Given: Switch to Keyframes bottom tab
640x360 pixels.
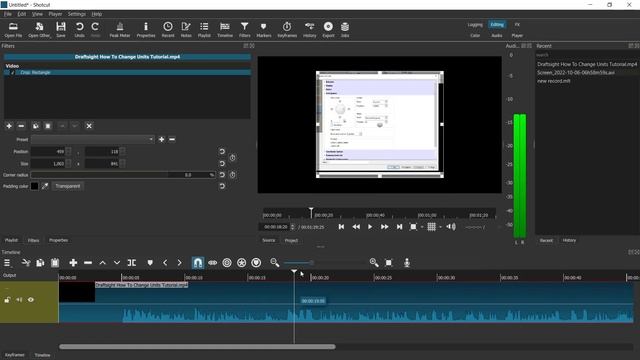Looking at the screenshot, I should 15,355.
